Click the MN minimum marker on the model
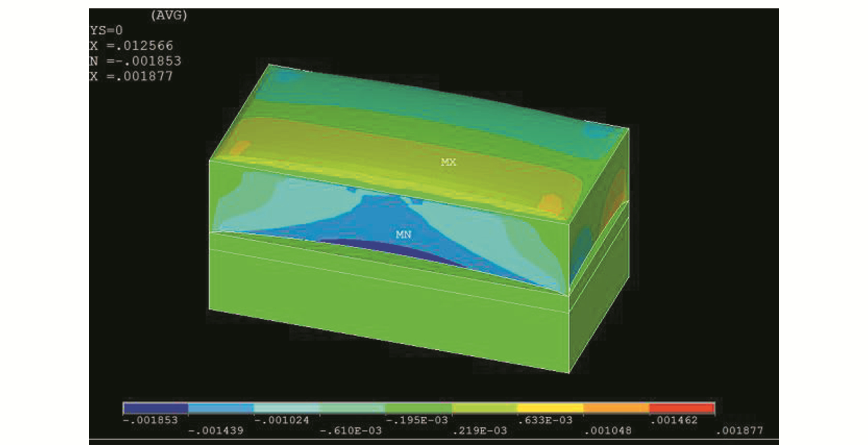Image resolution: width=868 pixels, height=445 pixels. [x=403, y=235]
